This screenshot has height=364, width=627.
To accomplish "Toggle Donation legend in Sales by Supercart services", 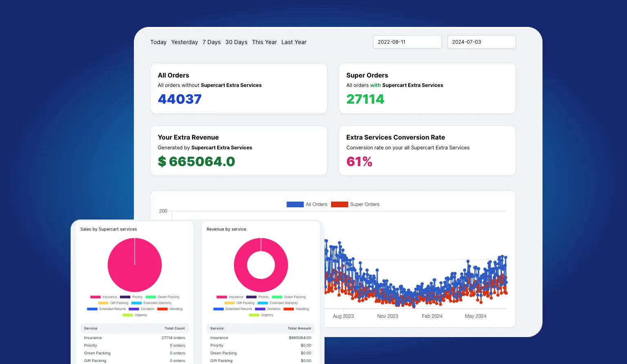I will point(142,309).
